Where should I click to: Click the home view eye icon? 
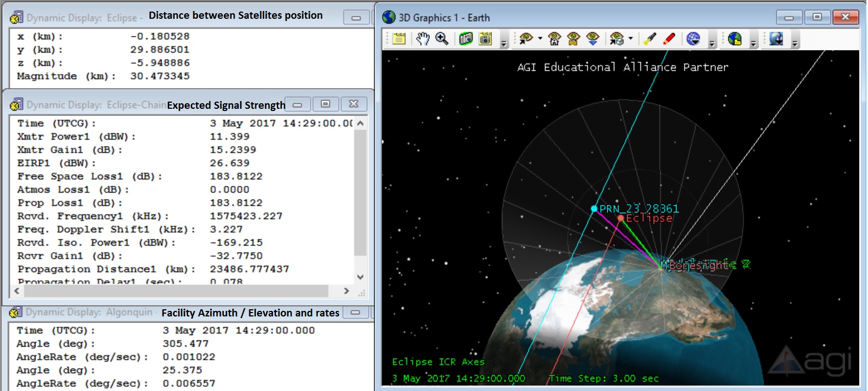point(555,39)
